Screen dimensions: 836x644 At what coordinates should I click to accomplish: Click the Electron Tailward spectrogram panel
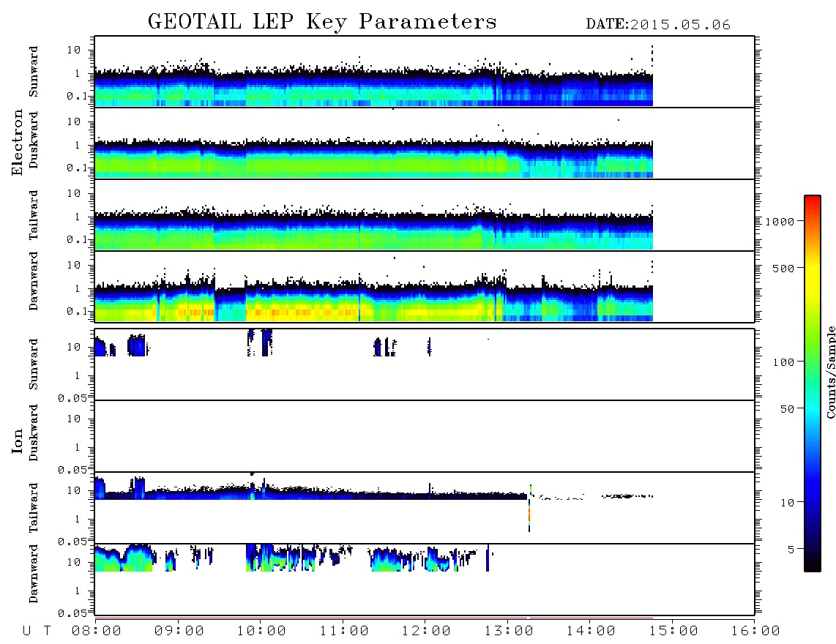click(425, 215)
